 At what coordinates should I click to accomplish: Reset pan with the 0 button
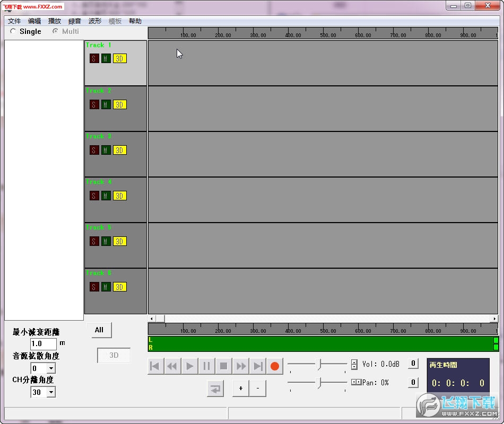[x=413, y=382]
